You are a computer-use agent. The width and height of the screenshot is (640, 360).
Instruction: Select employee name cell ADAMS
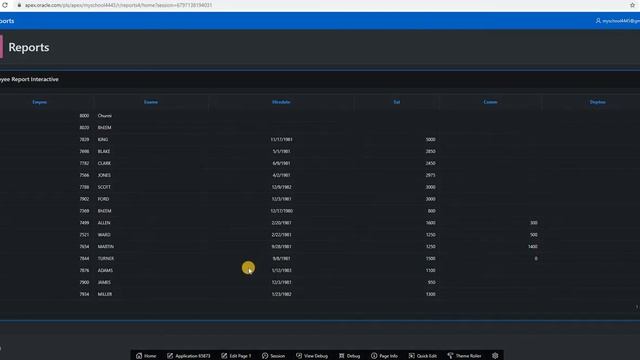tap(105, 270)
